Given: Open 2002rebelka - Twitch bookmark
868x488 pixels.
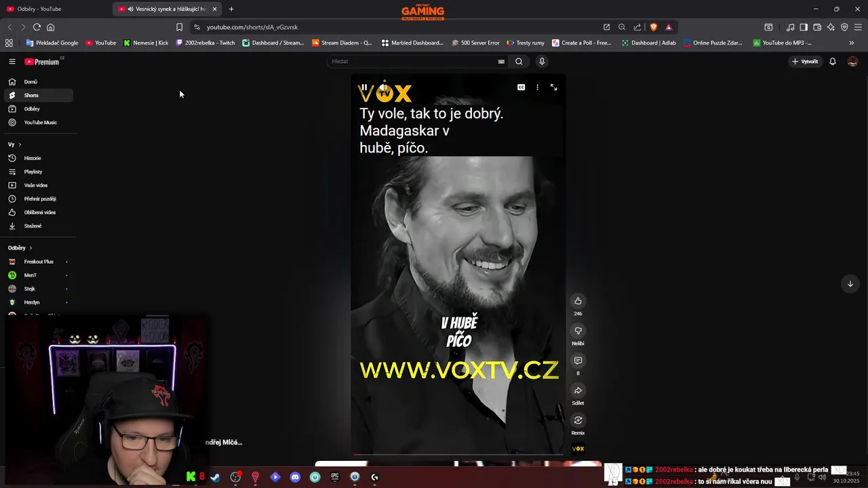Looking at the screenshot, I should 205,43.
